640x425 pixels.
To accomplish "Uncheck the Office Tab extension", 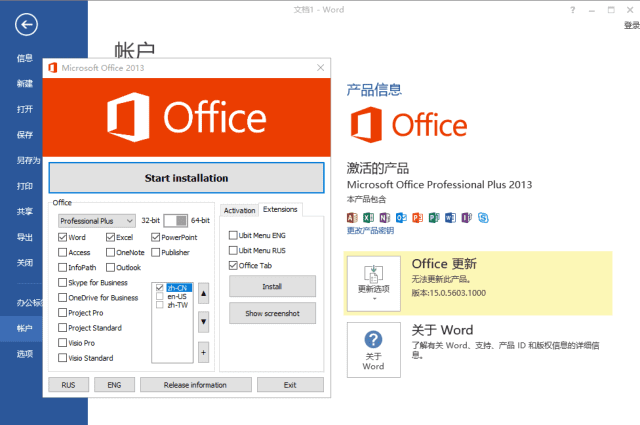I will [233, 265].
